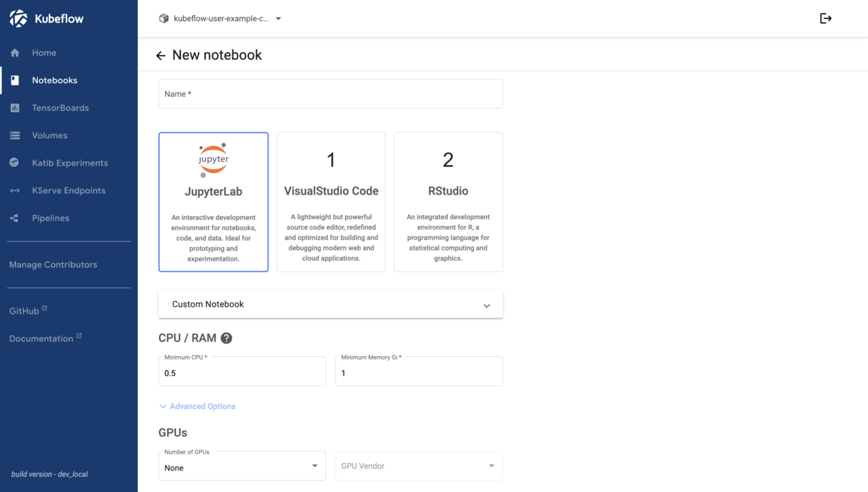Open the Notebooks menu item
The height and width of the screenshot is (492, 868).
69,80
